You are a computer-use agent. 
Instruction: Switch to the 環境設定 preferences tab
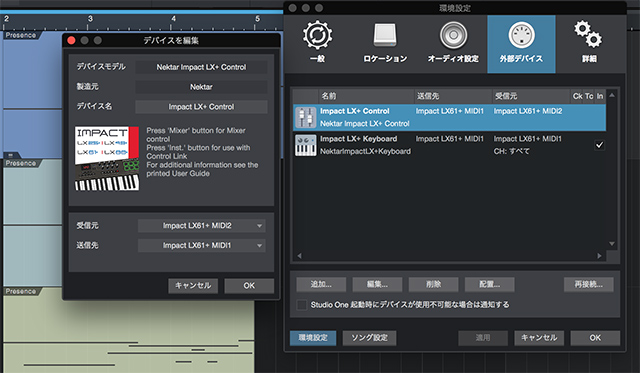pos(313,338)
